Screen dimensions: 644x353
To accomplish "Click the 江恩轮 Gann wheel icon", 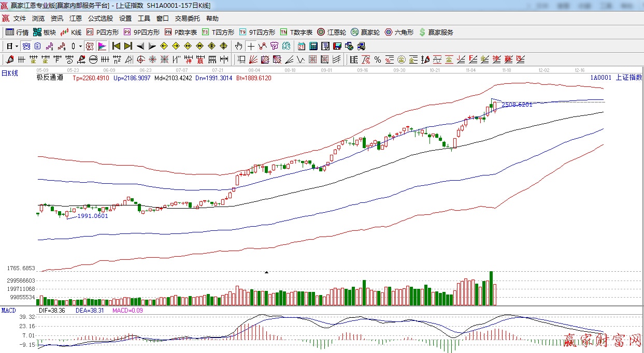I will tap(332, 32).
